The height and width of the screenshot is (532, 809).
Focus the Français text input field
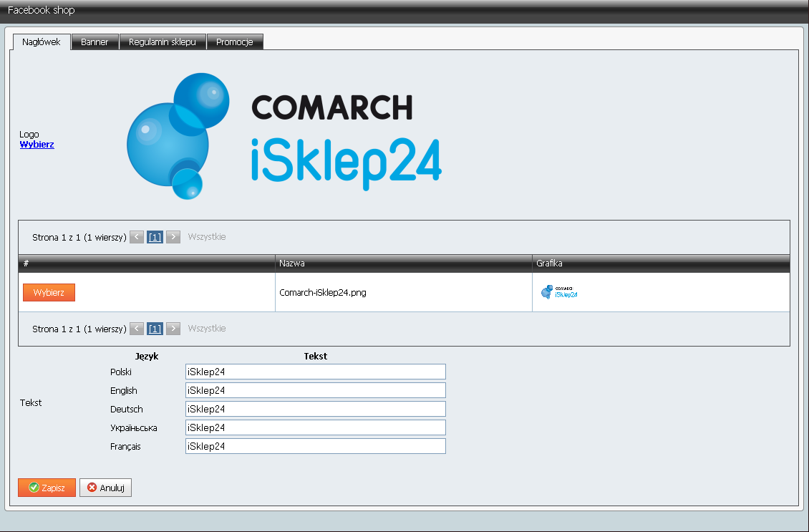click(315, 446)
